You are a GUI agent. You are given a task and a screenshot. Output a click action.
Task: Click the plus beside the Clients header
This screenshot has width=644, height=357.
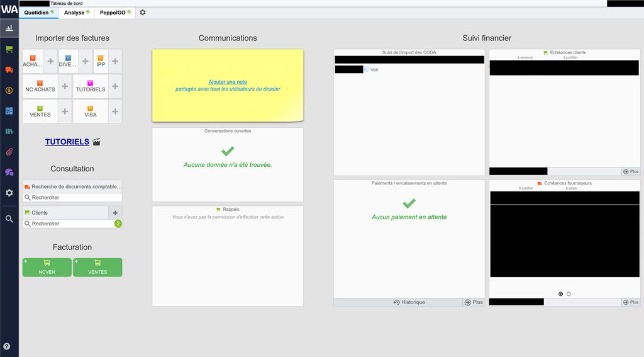pos(115,213)
